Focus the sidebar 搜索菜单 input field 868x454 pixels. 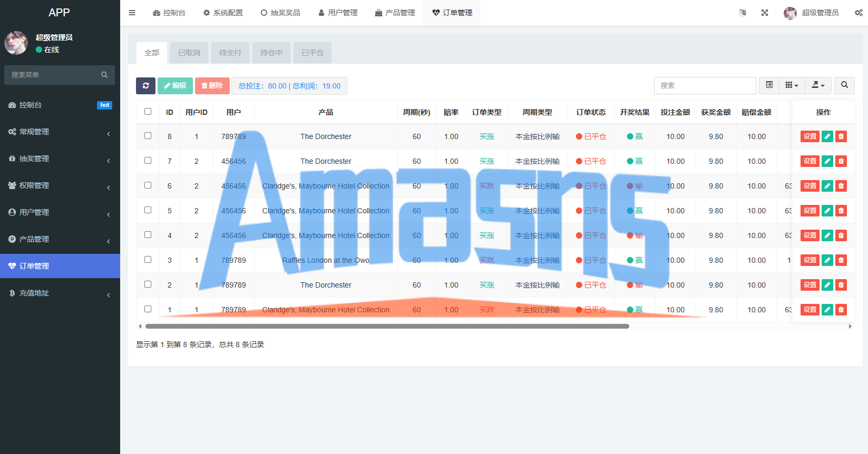pos(53,75)
